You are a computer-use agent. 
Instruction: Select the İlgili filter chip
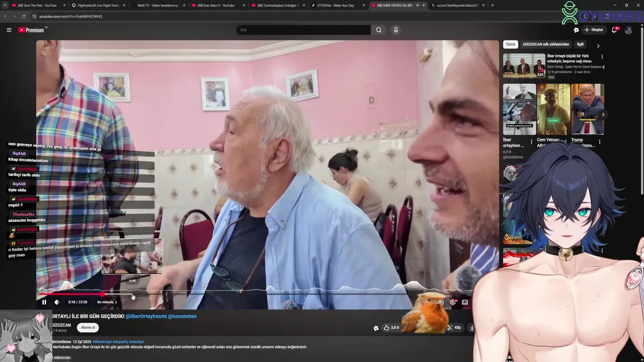point(580,44)
